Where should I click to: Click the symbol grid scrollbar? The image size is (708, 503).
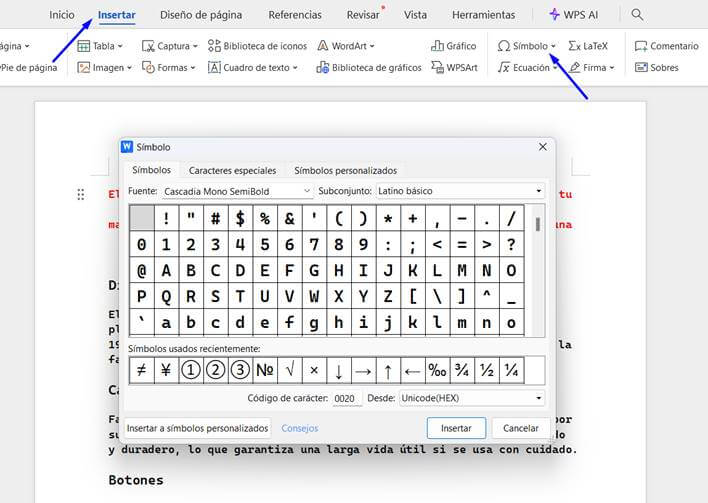click(x=538, y=270)
